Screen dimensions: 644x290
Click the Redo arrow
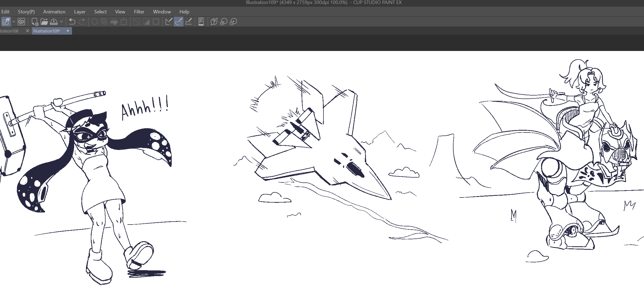(x=82, y=22)
